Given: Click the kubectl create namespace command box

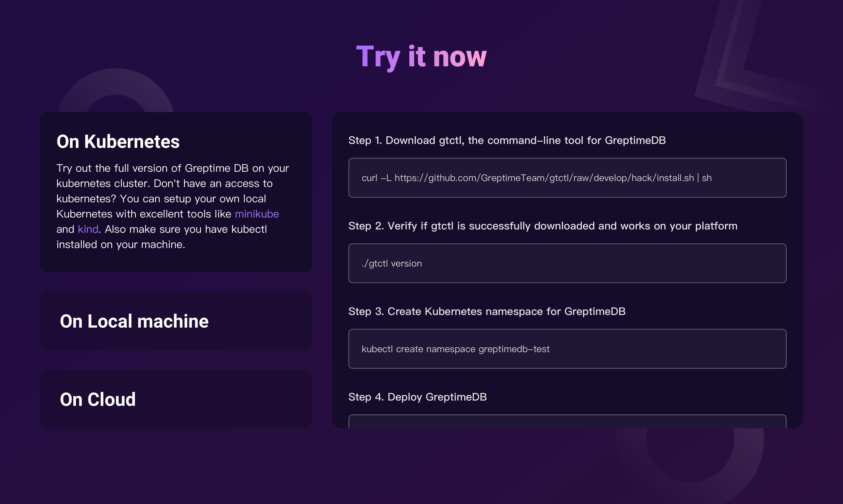Looking at the screenshot, I should [567, 349].
